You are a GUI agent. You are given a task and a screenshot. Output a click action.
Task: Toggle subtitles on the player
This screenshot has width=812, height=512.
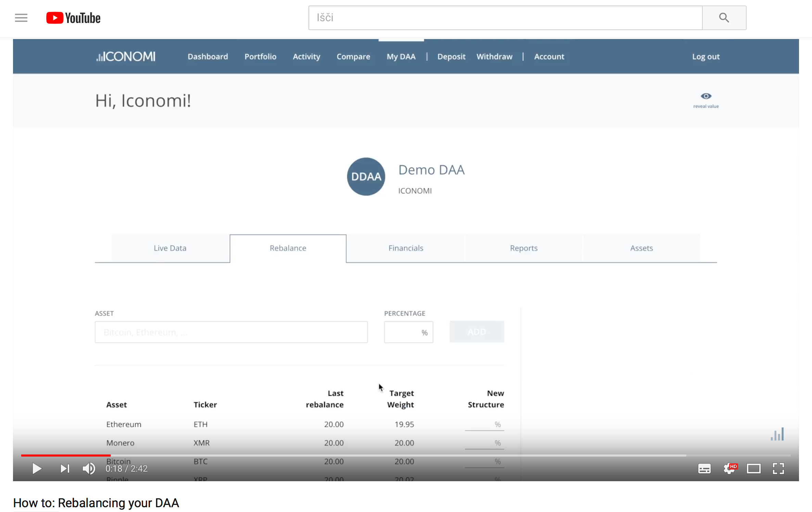(704, 469)
